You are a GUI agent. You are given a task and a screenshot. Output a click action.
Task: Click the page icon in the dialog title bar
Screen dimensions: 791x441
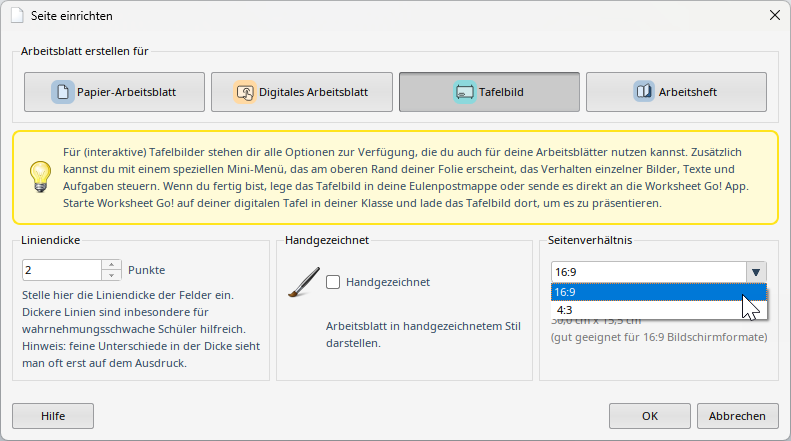click(17, 16)
